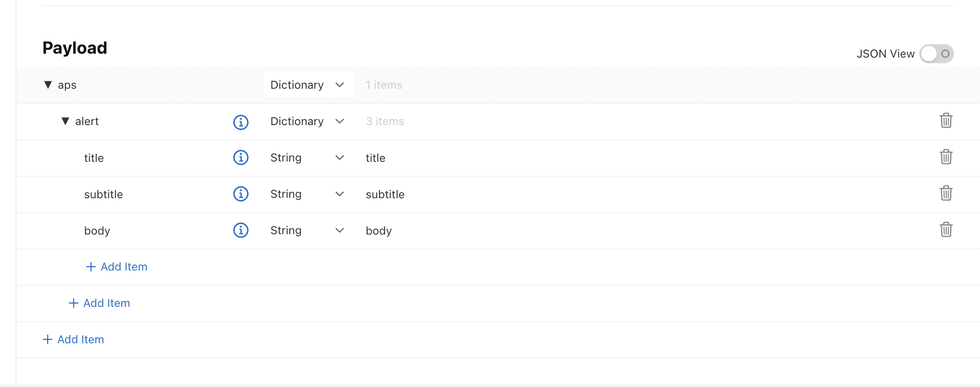Trash the body row

[x=946, y=229]
